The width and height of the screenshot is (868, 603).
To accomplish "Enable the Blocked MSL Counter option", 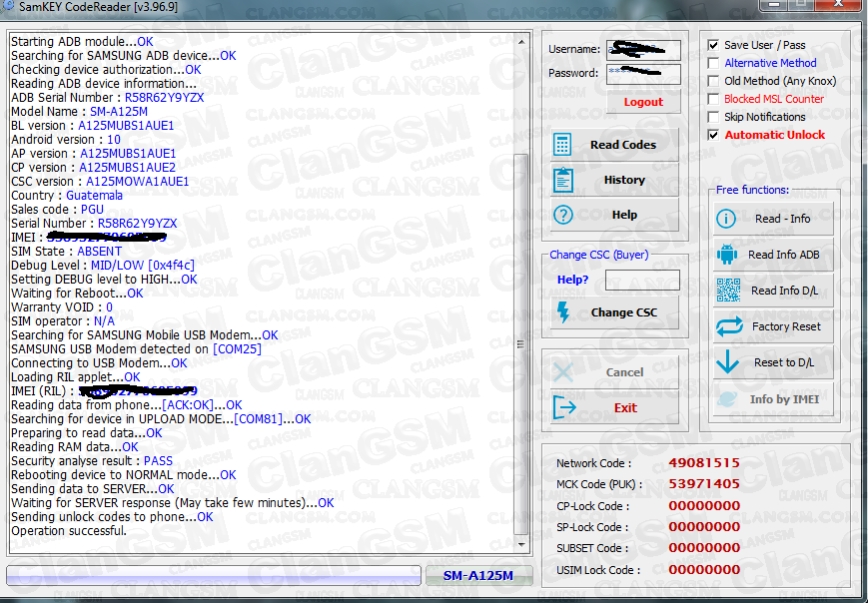I will pos(713,99).
